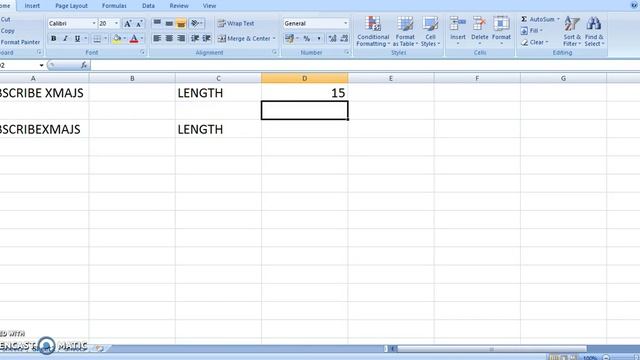Open the Fill command
The width and height of the screenshot is (640, 360).
coord(531,31)
